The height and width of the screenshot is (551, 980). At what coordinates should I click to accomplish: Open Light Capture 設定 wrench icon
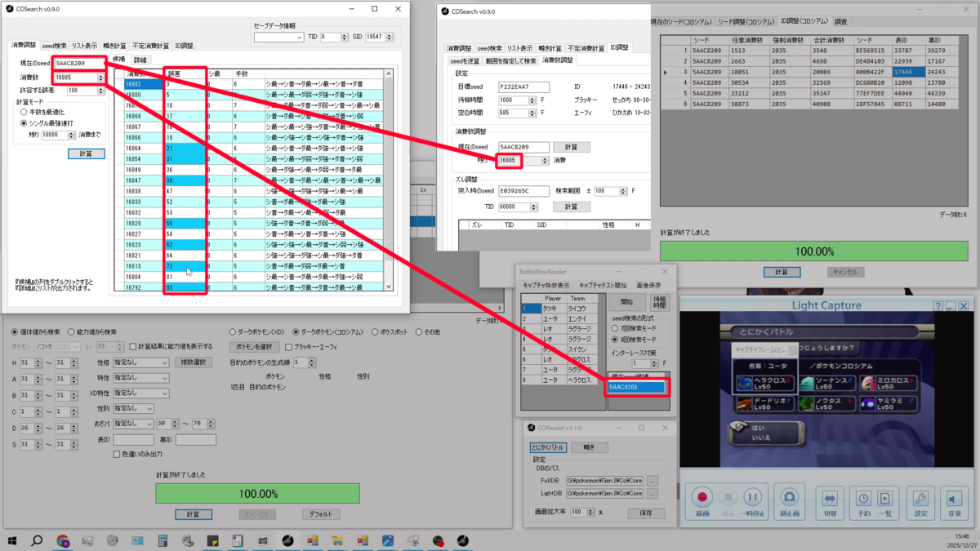(x=920, y=500)
